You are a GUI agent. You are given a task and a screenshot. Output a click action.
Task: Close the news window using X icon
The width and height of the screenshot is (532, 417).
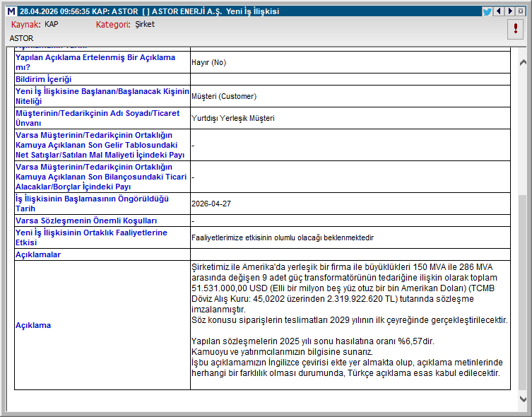click(520, 11)
